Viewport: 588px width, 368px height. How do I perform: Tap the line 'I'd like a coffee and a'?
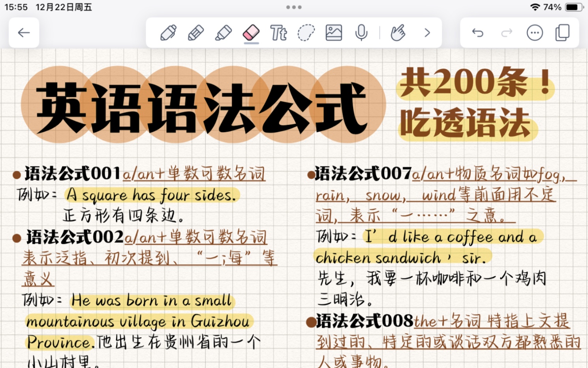pos(451,237)
